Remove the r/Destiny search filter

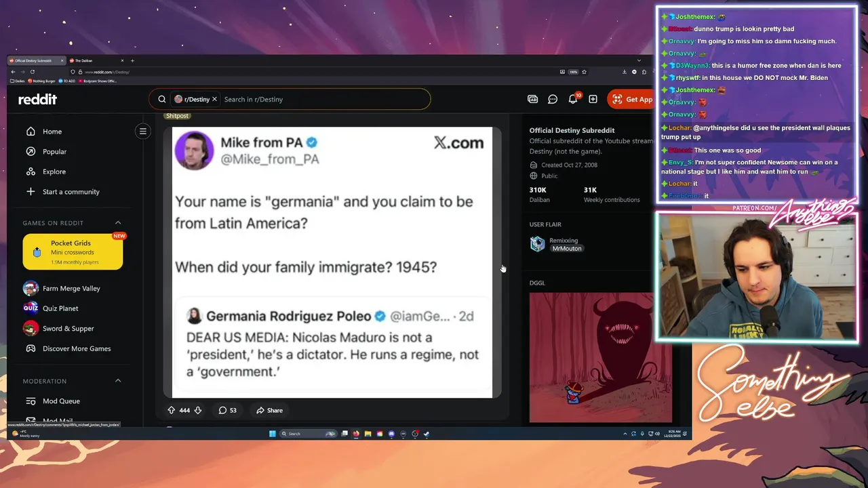click(x=214, y=99)
